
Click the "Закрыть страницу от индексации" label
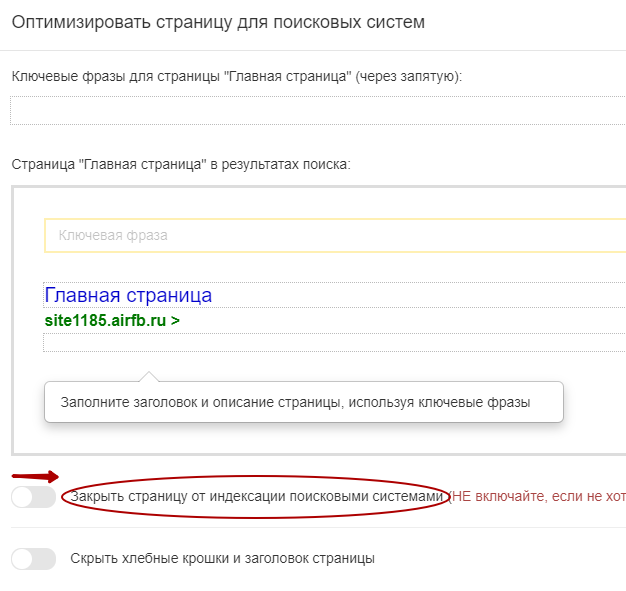[x=255, y=496]
